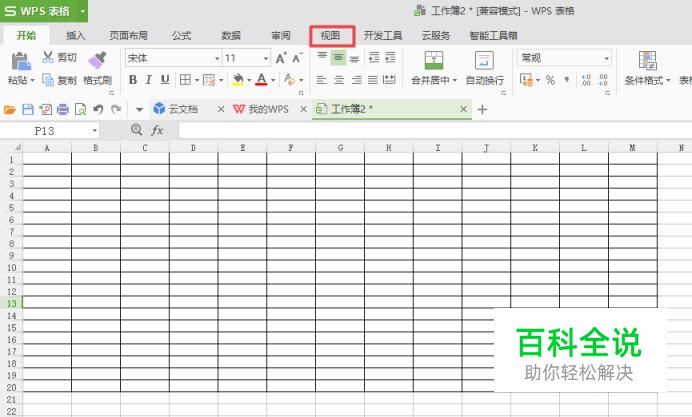Align text to vertical middle
692x417 pixels.
[338, 57]
